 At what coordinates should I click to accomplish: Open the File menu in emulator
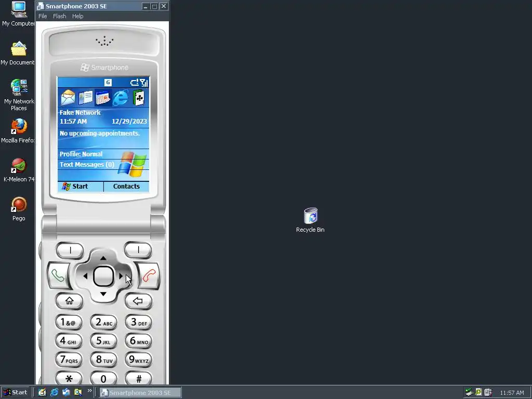click(x=43, y=16)
